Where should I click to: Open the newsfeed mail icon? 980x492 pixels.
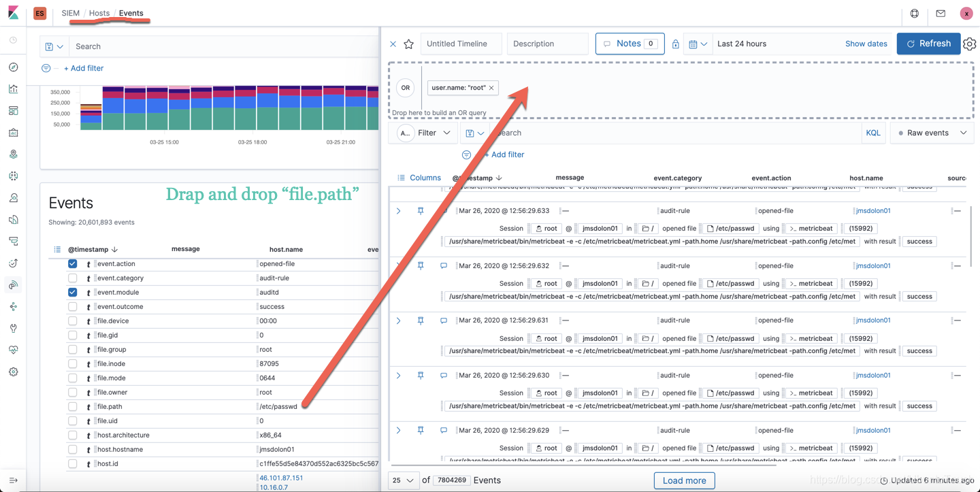coord(941,13)
